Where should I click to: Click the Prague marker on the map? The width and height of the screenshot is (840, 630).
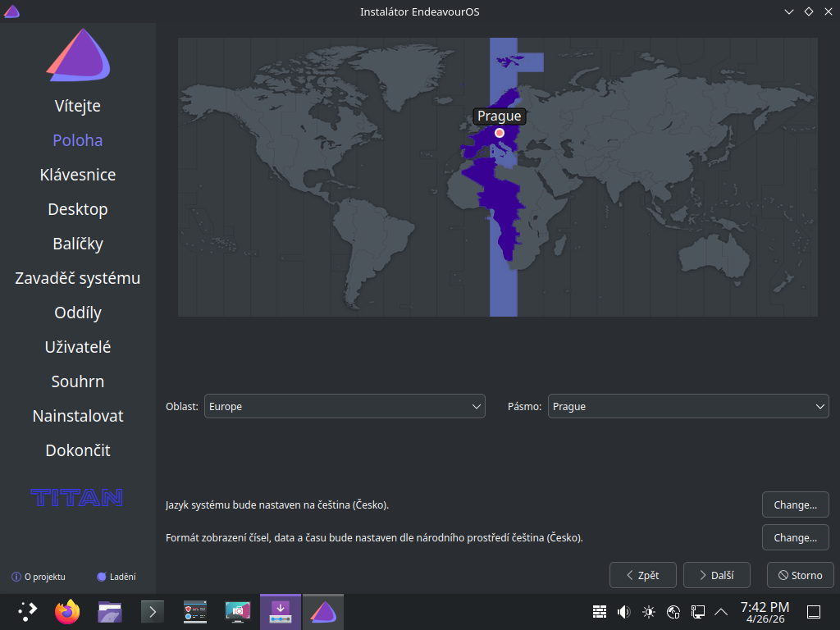[x=499, y=132]
